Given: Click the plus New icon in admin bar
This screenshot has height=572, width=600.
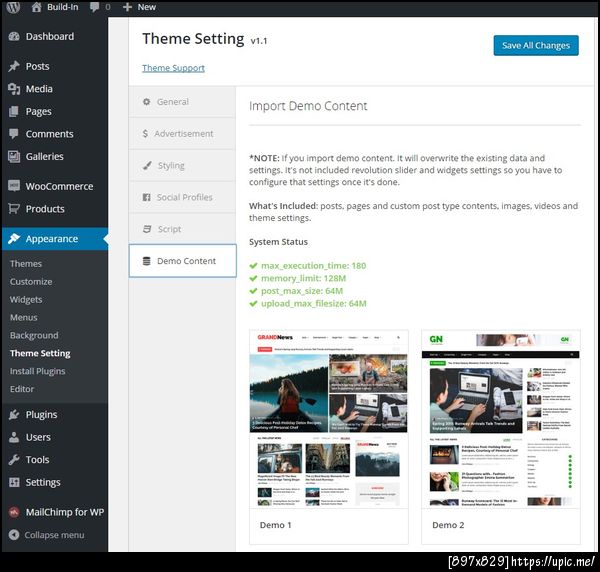Looking at the screenshot, I should (x=127, y=7).
